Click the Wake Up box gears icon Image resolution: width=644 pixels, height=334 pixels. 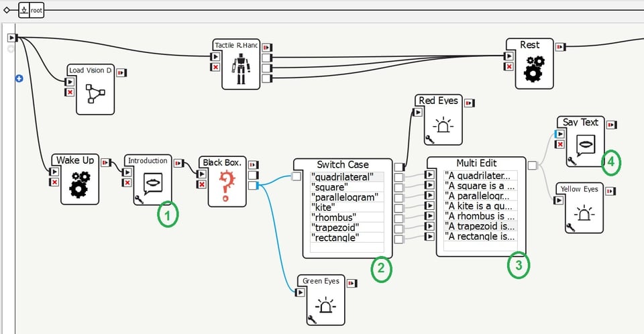click(79, 184)
